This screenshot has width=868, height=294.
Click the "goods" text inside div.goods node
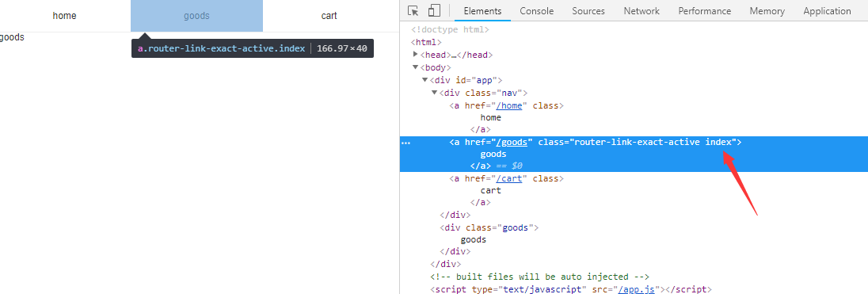474,240
